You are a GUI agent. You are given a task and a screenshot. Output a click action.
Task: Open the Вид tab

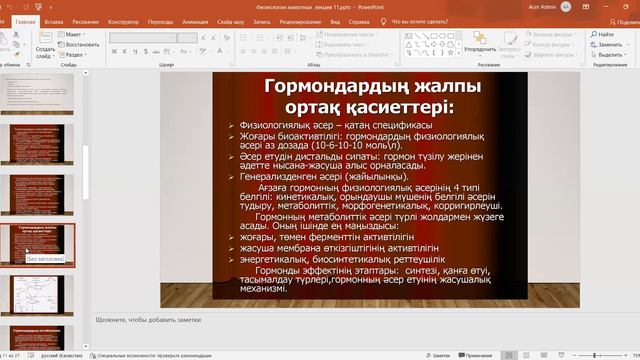coord(335,22)
